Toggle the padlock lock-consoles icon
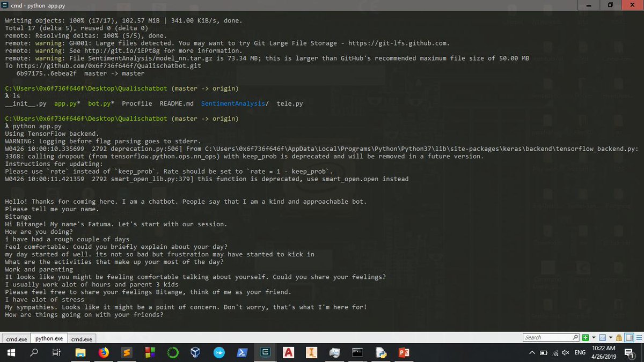 (619, 338)
